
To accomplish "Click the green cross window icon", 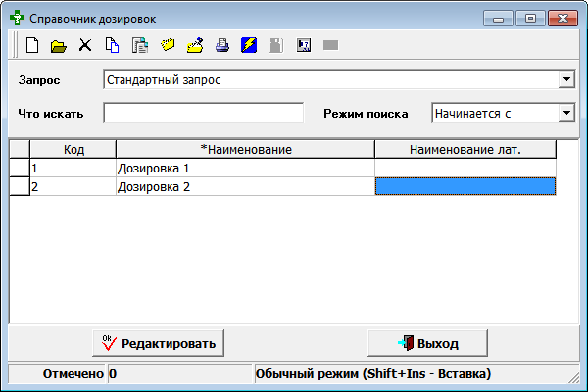I will pos(17,18).
